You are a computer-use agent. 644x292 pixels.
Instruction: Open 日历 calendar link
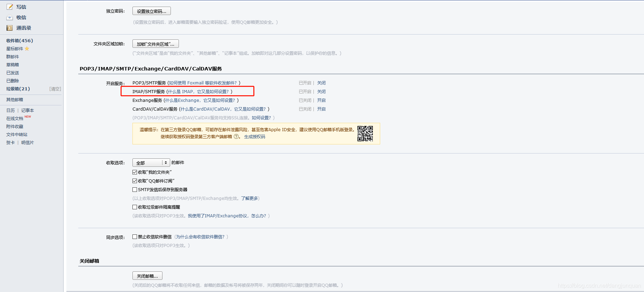[10, 111]
